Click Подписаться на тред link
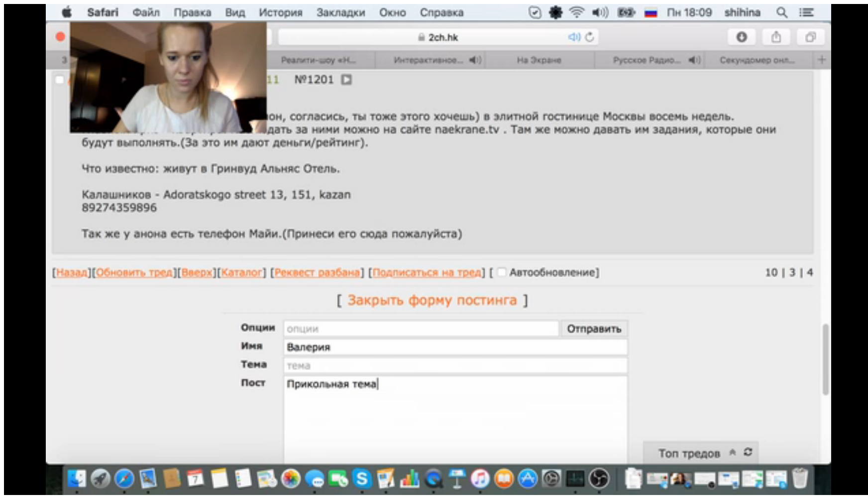868x496 pixels. (427, 272)
